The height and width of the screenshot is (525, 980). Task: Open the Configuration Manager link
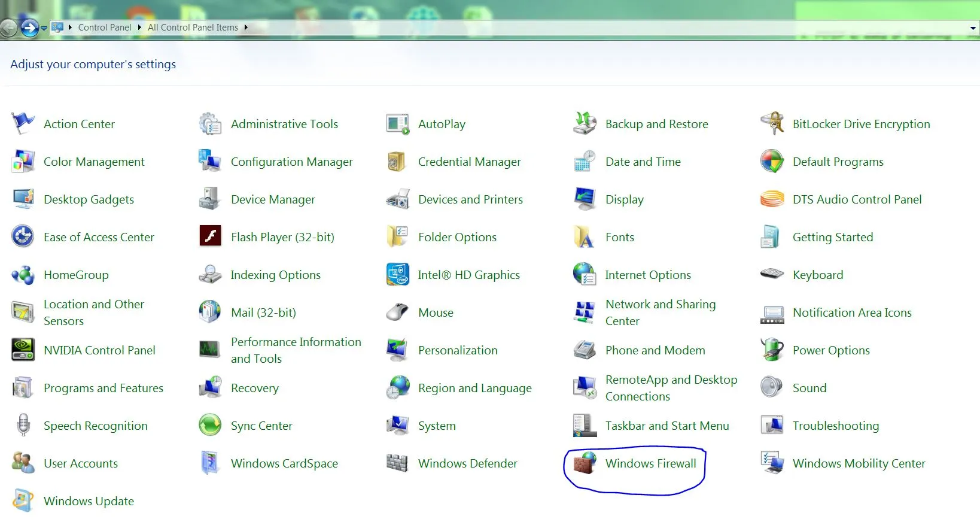[292, 162]
